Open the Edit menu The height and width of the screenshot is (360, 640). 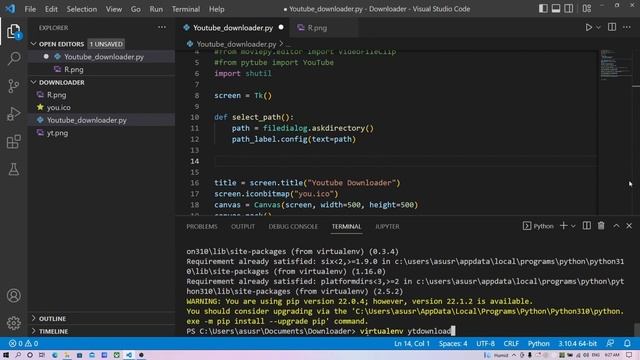click(x=51, y=9)
